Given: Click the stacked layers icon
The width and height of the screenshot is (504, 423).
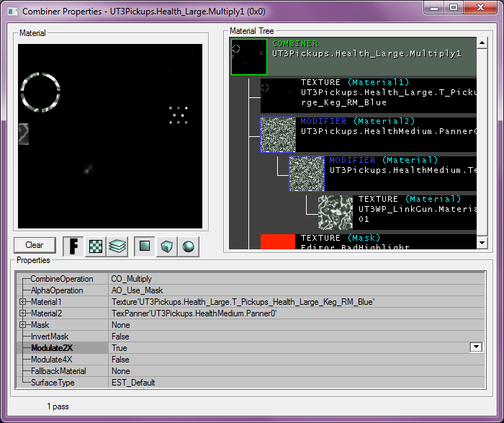Looking at the screenshot, I should coord(117,246).
